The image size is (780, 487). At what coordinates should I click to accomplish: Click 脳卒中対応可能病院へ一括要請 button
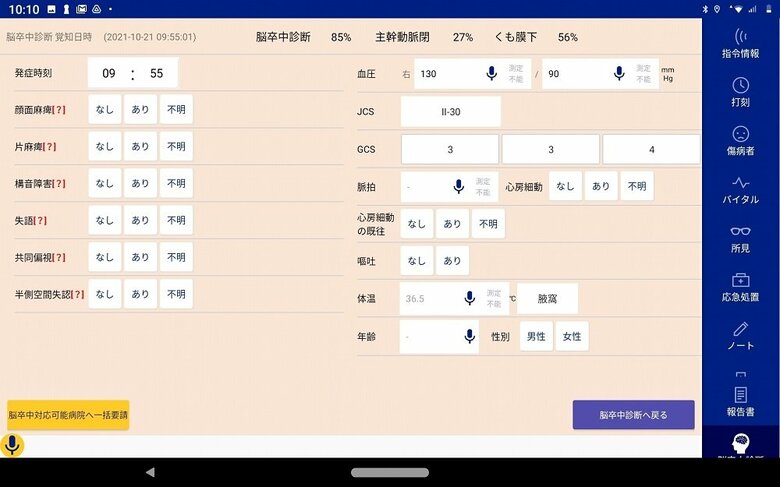(68, 415)
